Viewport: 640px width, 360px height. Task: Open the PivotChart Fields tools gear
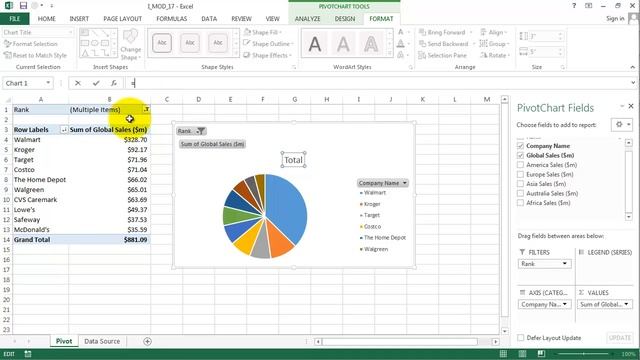coord(622,124)
